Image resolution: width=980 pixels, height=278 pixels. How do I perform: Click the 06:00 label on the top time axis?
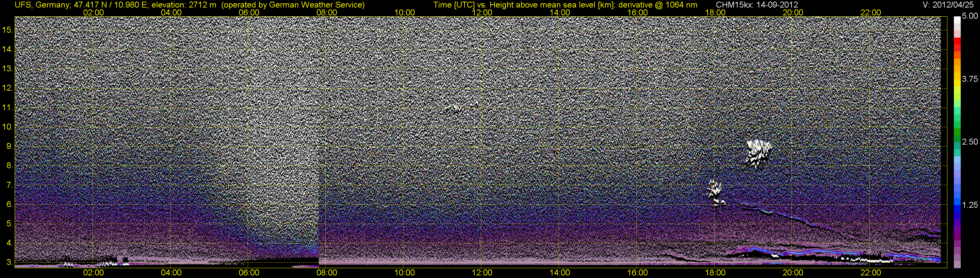[x=249, y=12]
